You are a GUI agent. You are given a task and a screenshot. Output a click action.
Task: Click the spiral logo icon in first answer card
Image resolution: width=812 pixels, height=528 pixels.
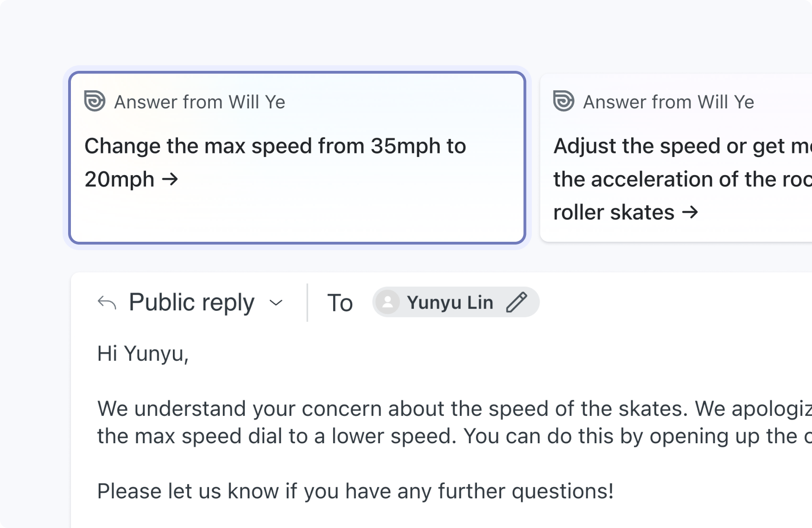(95, 101)
